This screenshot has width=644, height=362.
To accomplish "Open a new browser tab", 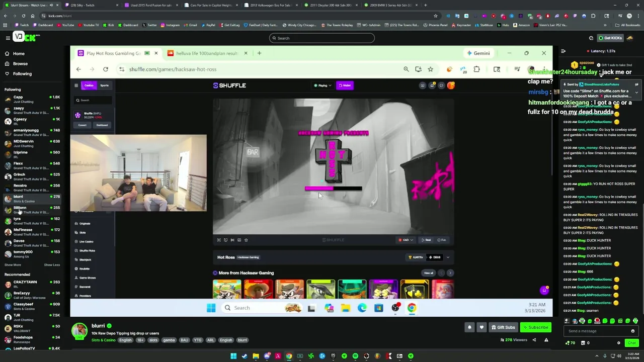I will pyautogui.click(x=425, y=5).
